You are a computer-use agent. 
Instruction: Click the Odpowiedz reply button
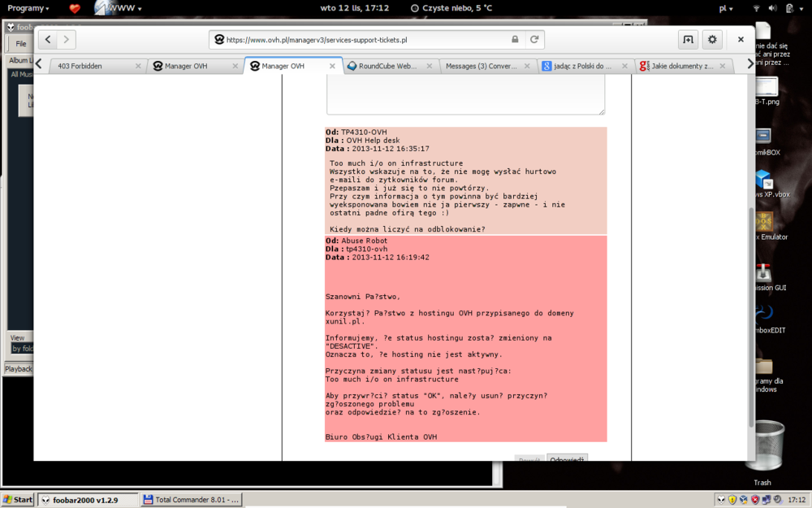click(x=567, y=459)
